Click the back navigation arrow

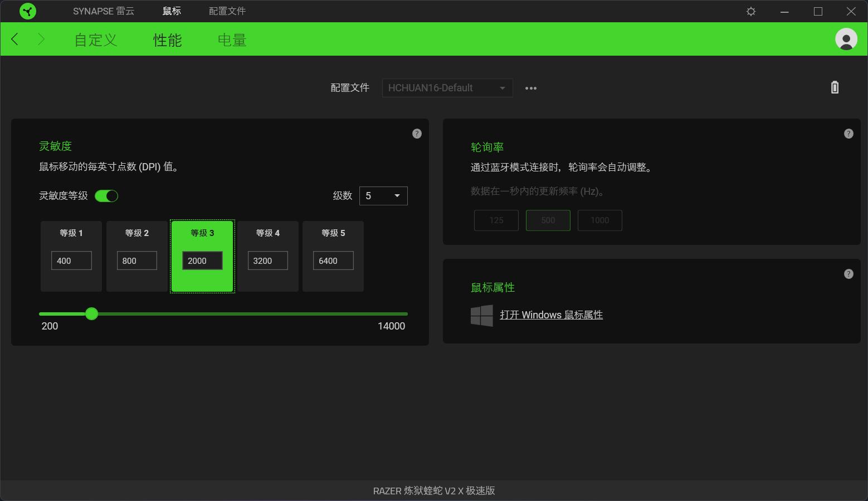(14, 39)
